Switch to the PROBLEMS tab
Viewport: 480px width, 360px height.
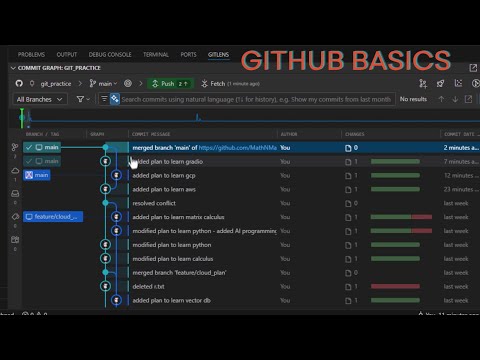(x=31, y=54)
